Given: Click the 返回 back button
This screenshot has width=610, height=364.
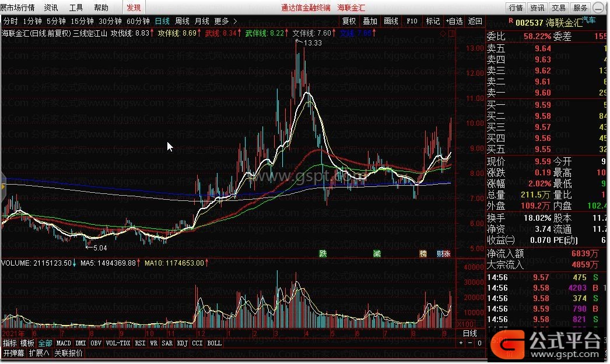Looking at the screenshot, I should pos(475,21).
